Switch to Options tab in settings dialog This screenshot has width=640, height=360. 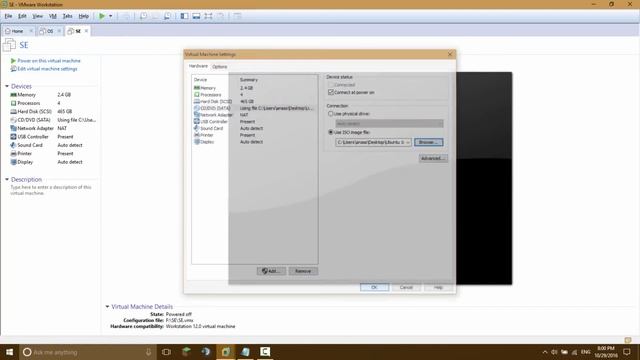pos(220,67)
